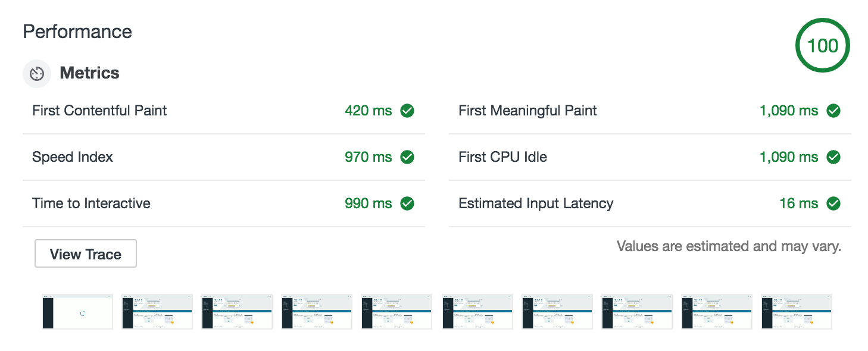Click the checkmark next to First Meaningful Paint
868x351 pixels.
pos(833,111)
